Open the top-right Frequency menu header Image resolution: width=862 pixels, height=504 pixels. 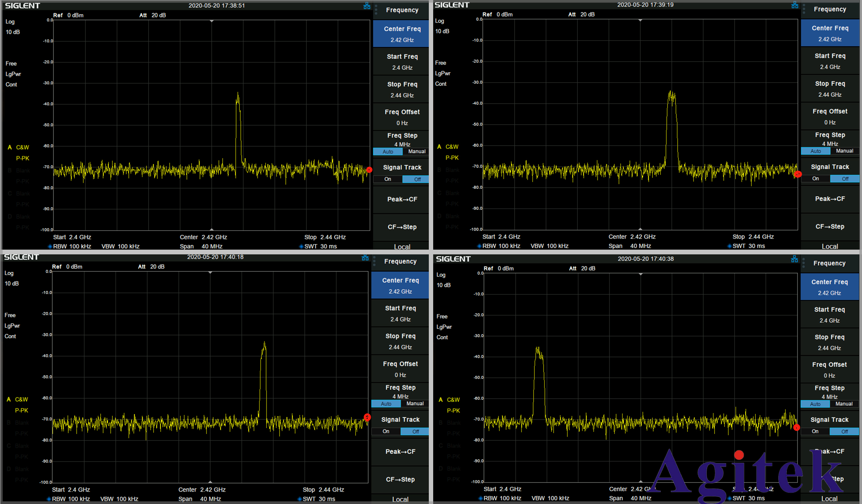(x=830, y=9)
